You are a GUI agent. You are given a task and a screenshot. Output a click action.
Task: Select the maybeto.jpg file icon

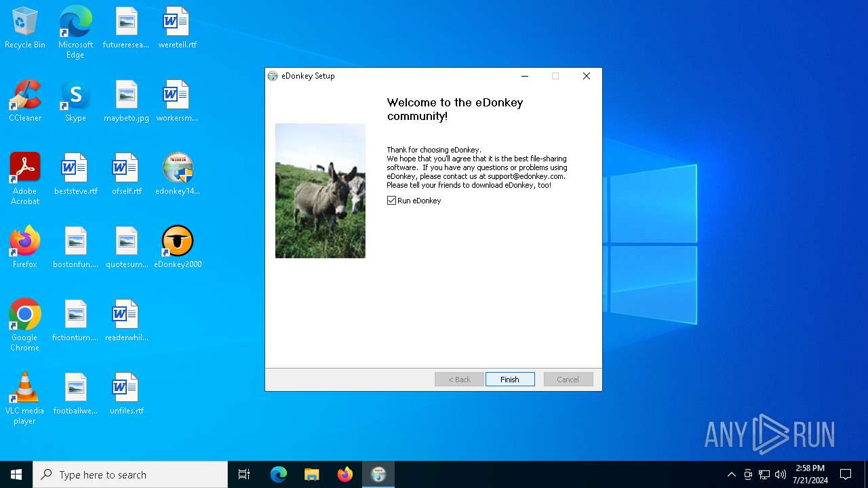(126, 102)
